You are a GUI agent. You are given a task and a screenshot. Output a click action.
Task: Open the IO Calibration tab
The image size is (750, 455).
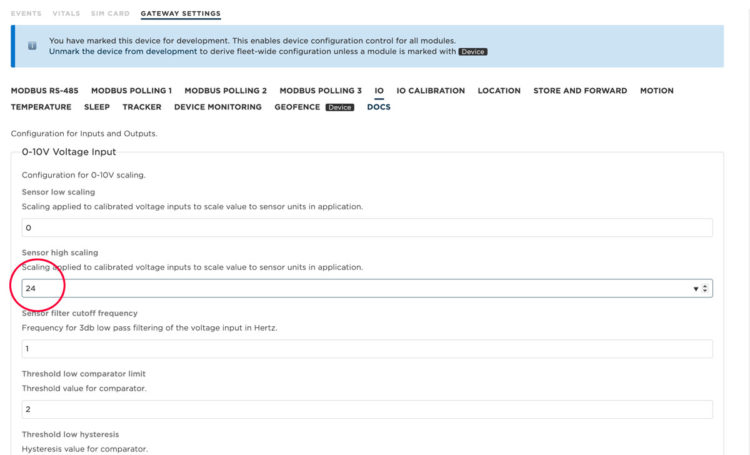[430, 91]
